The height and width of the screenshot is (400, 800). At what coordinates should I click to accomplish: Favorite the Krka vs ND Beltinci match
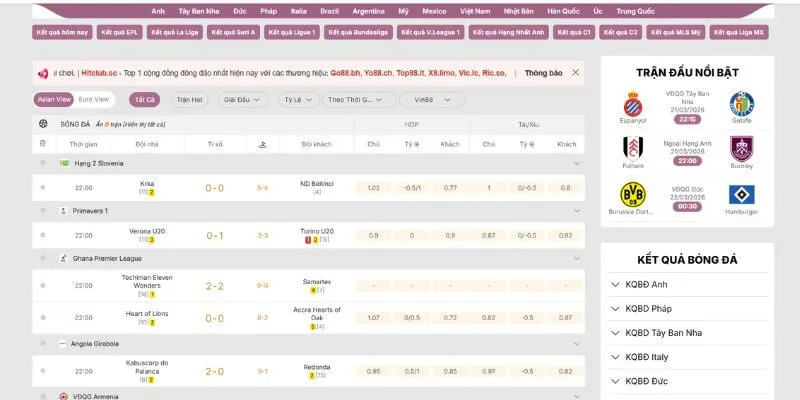[x=43, y=187]
